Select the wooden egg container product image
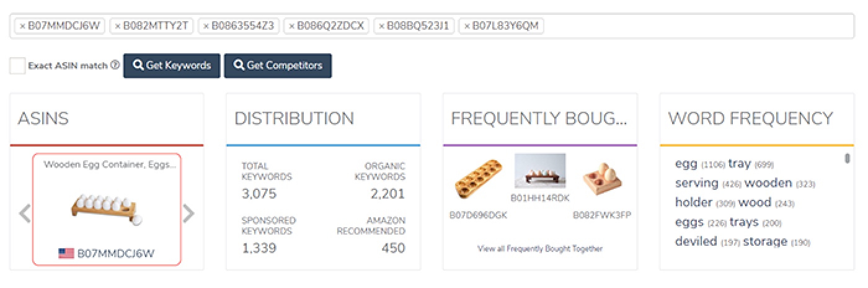This screenshot has width=868, height=288. [107, 208]
